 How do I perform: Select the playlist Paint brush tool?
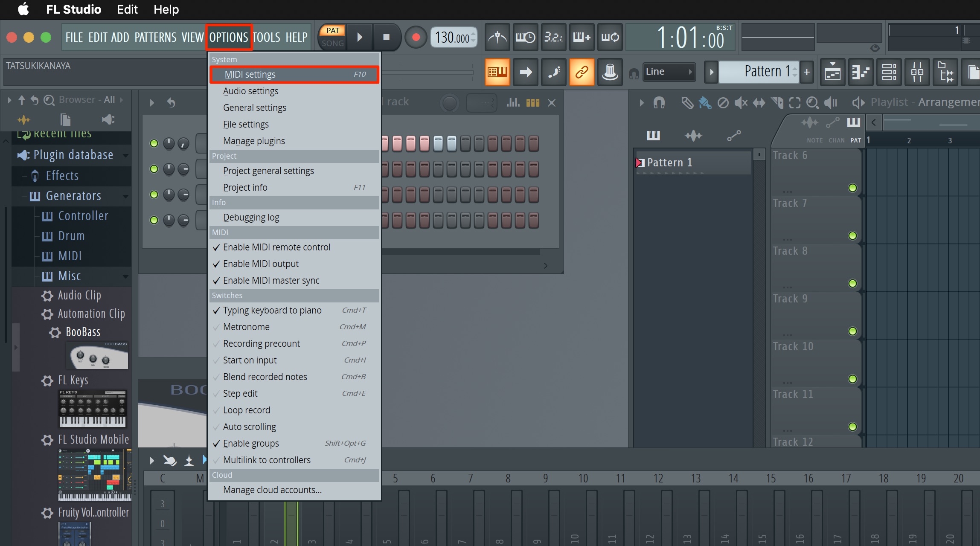click(x=705, y=103)
